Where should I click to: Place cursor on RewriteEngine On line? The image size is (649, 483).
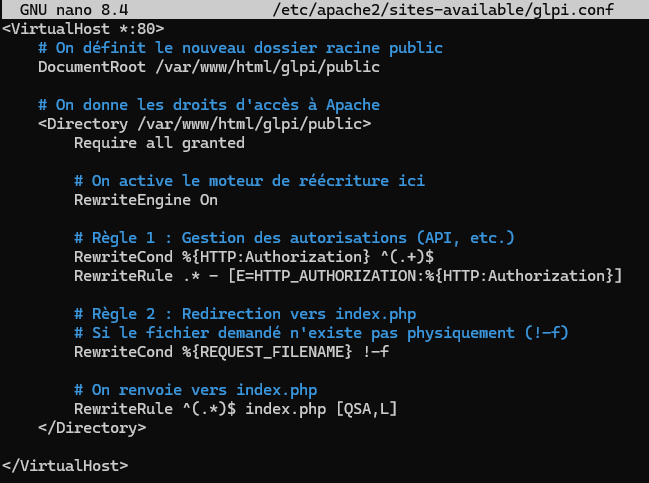[145, 200]
